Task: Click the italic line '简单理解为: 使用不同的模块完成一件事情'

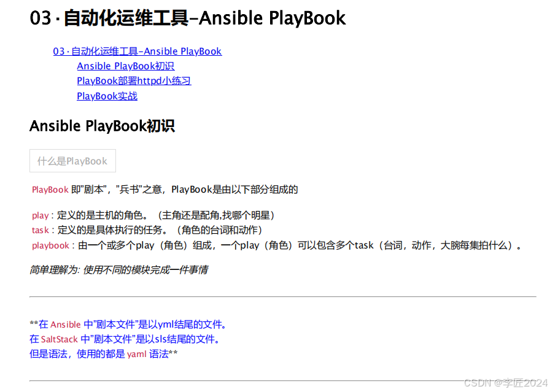Action: coord(119,270)
